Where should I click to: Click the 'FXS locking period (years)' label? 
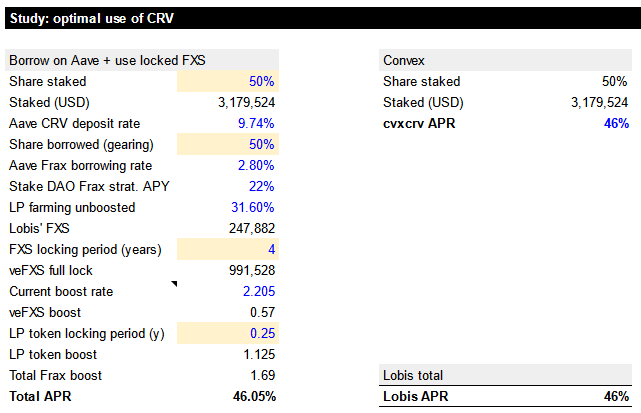point(85,249)
